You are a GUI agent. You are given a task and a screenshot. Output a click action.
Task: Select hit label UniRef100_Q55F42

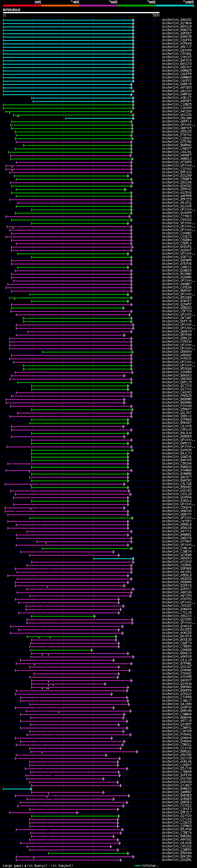coord(177,189)
